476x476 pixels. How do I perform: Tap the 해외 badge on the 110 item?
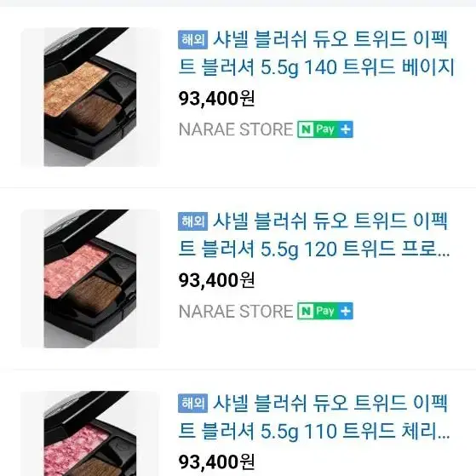pos(192,403)
